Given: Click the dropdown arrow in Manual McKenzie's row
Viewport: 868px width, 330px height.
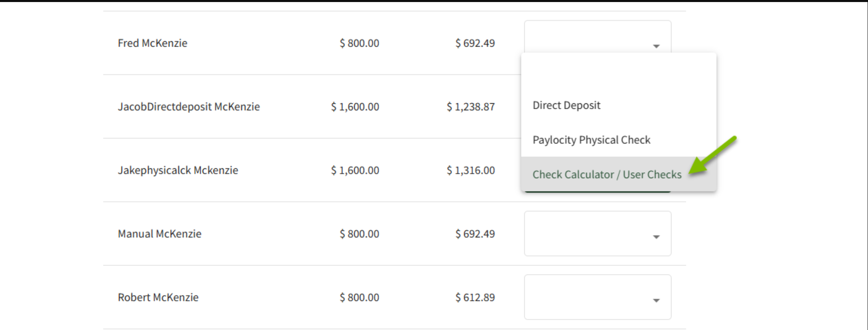Looking at the screenshot, I should click(656, 236).
